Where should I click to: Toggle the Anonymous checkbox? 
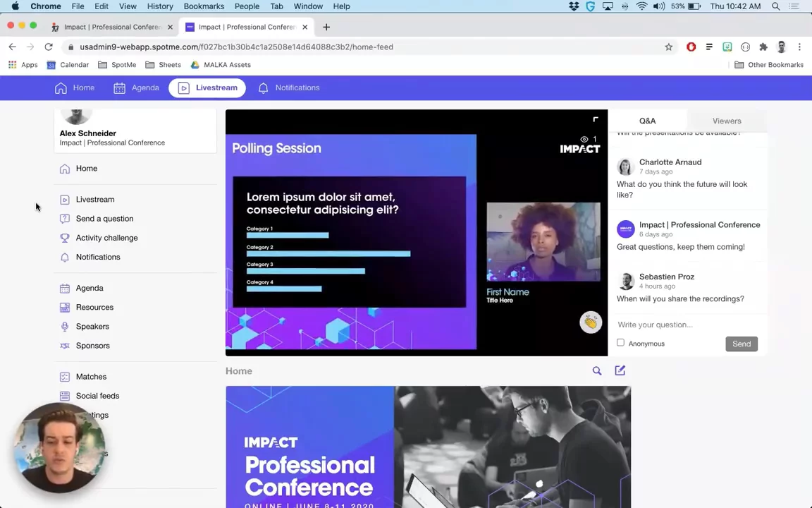620,343
